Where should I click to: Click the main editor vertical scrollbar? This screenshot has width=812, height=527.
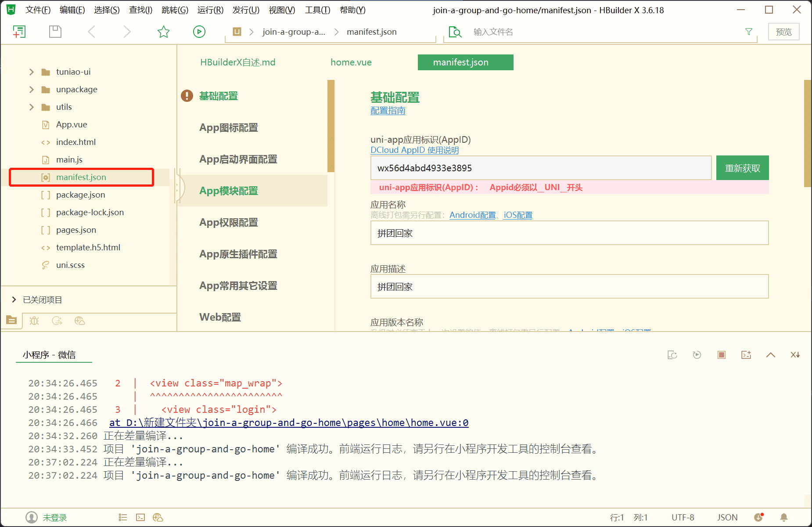(x=808, y=134)
